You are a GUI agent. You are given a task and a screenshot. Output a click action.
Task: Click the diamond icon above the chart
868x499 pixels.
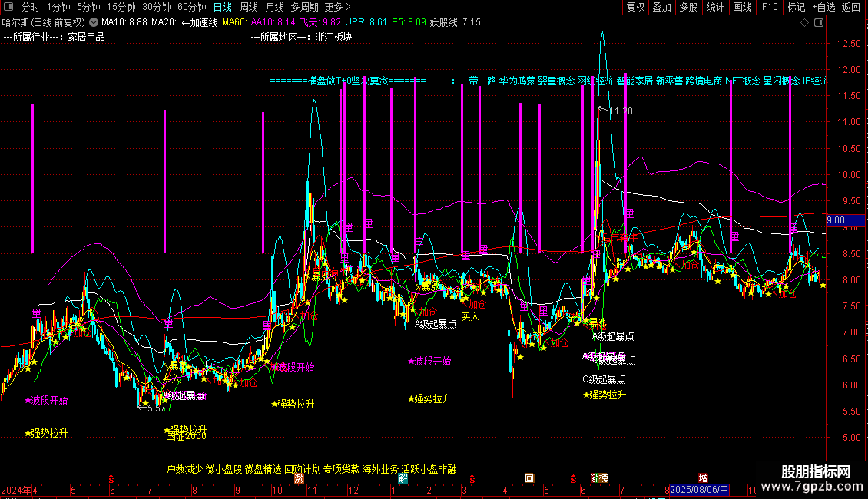[x=805, y=23]
